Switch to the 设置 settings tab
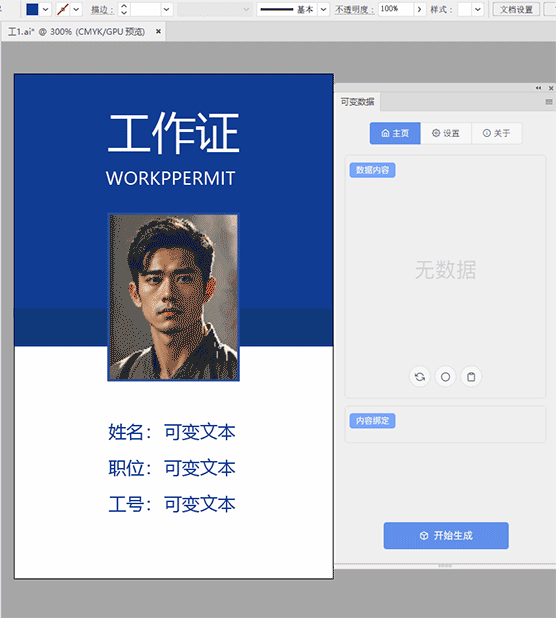 click(x=446, y=133)
